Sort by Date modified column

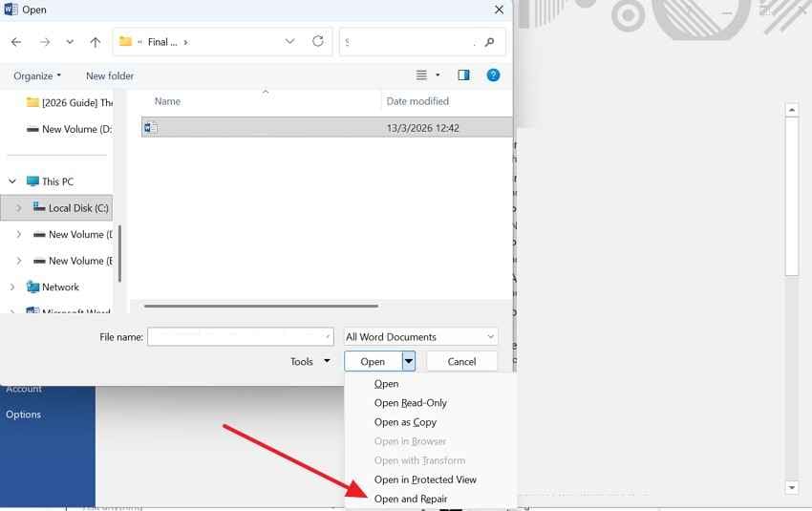417,101
